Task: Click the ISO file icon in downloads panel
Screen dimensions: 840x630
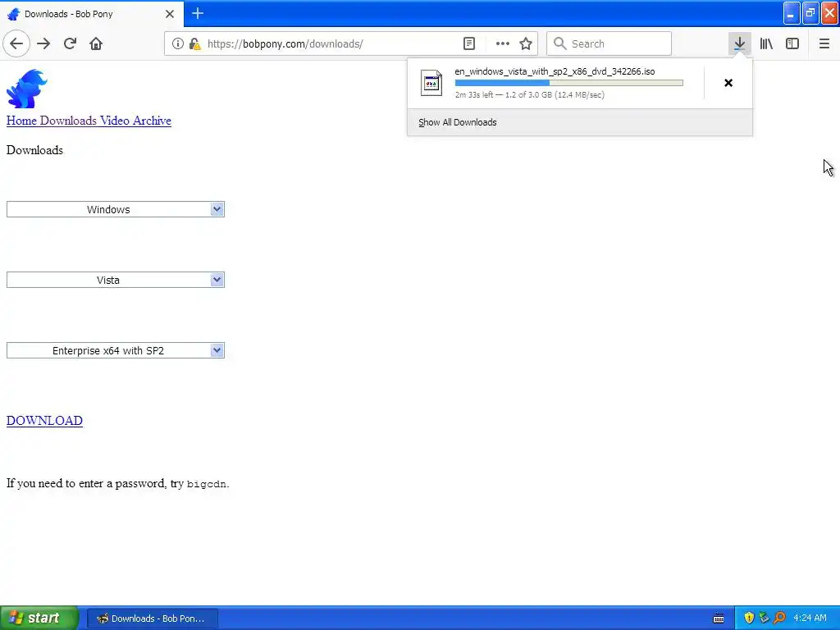Action: click(431, 83)
